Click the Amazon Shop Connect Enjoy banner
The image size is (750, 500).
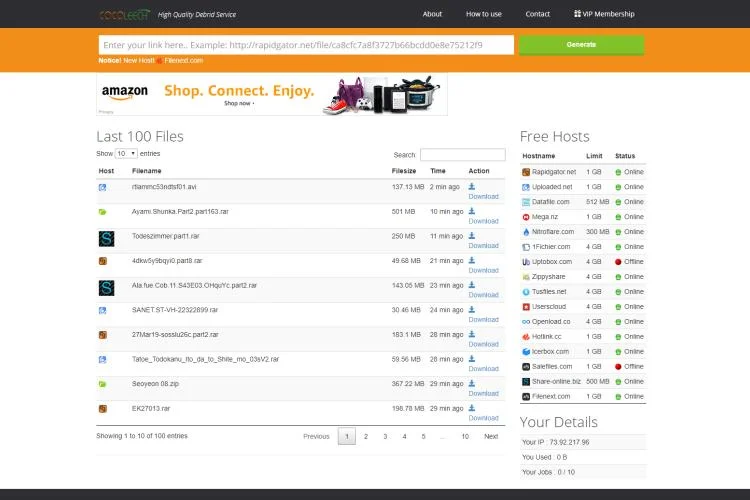tap(272, 94)
